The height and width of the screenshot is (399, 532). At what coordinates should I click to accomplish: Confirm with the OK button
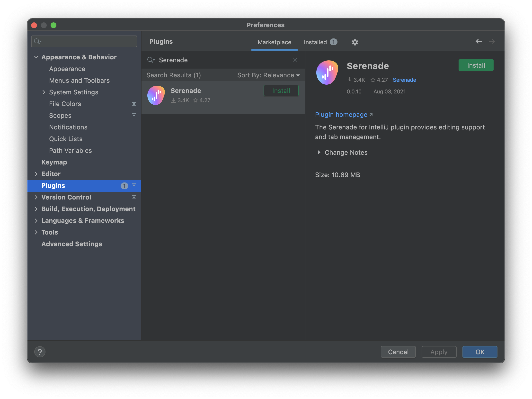[x=480, y=352]
